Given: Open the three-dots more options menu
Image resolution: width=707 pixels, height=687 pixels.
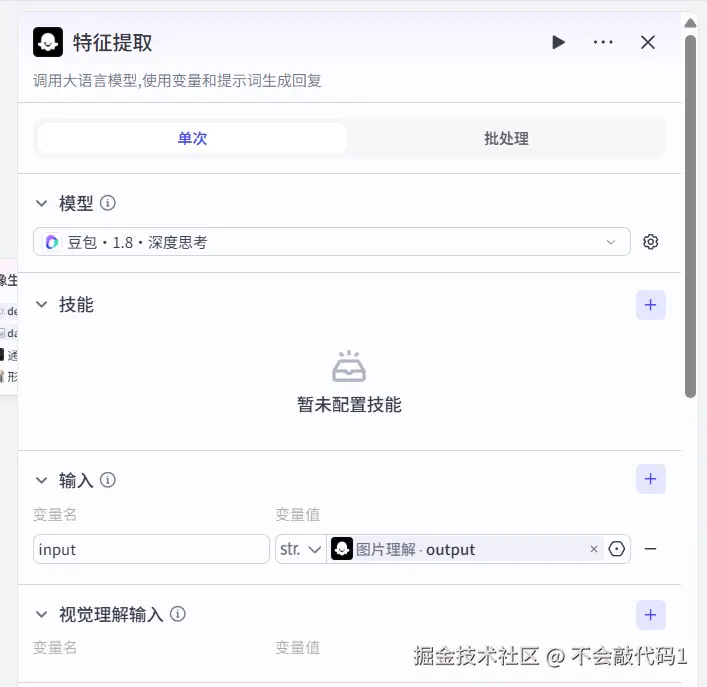Looking at the screenshot, I should pos(603,42).
